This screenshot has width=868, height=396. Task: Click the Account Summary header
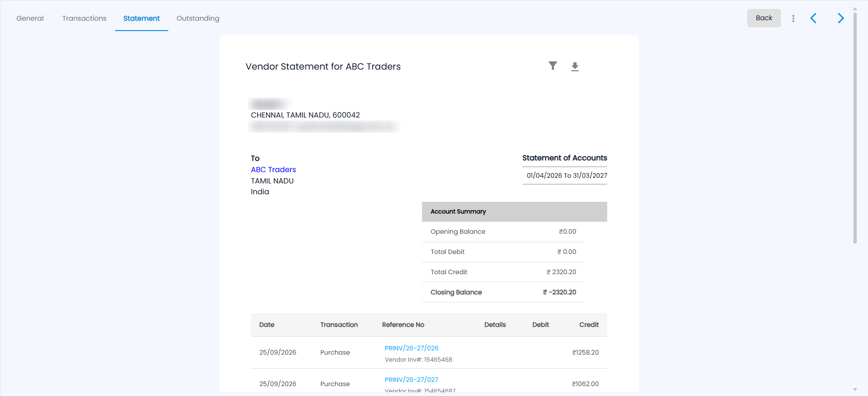[x=515, y=212]
